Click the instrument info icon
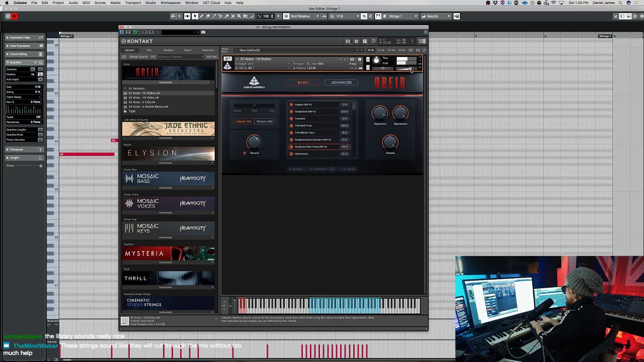The height and width of the screenshot is (362, 644). coord(359,59)
